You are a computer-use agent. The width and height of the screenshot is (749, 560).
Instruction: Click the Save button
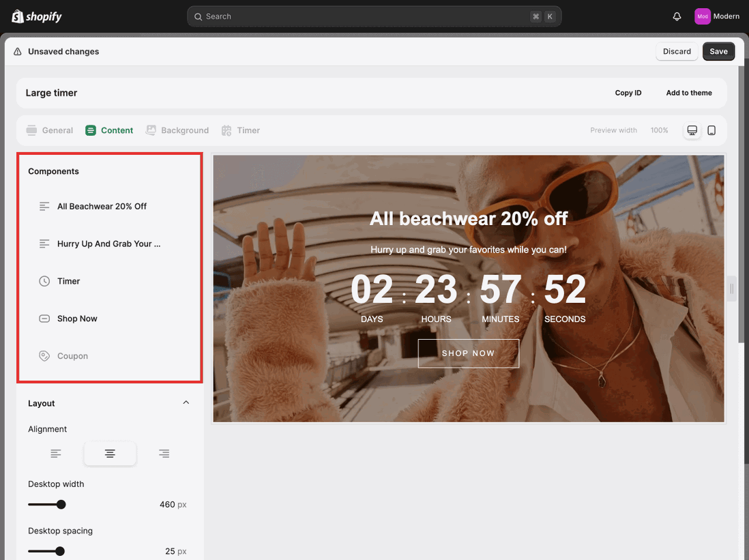(718, 51)
